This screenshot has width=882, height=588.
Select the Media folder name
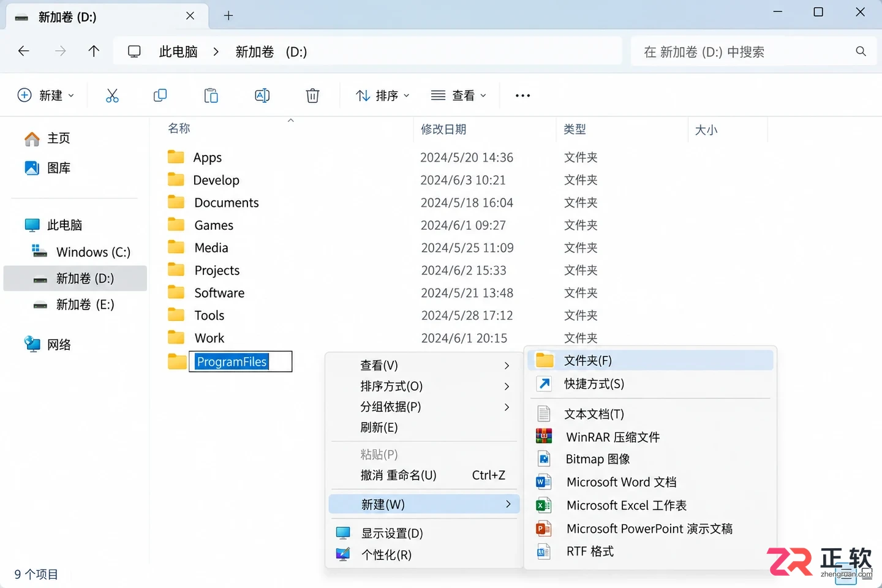pyautogui.click(x=211, y=248)
